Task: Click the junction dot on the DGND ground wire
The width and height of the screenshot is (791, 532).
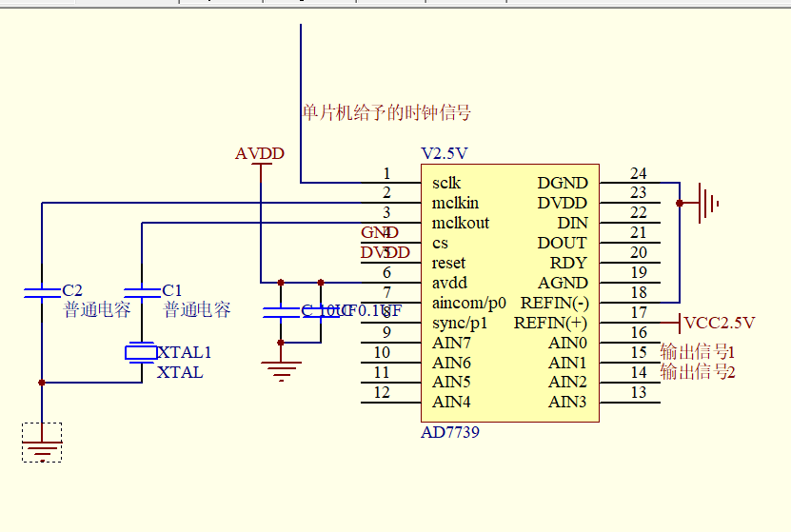Action: [680, 204]
